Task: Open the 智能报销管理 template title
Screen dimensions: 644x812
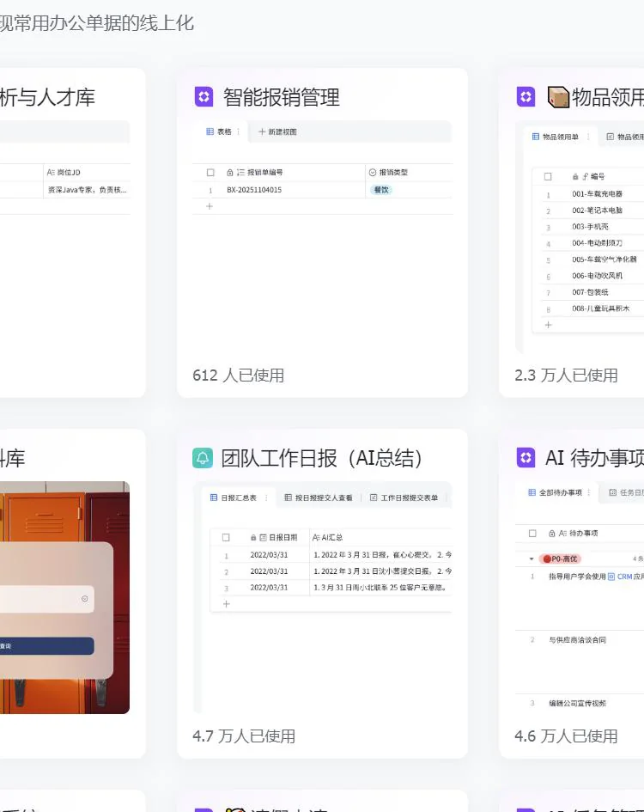Action: (x=281, y=97)
